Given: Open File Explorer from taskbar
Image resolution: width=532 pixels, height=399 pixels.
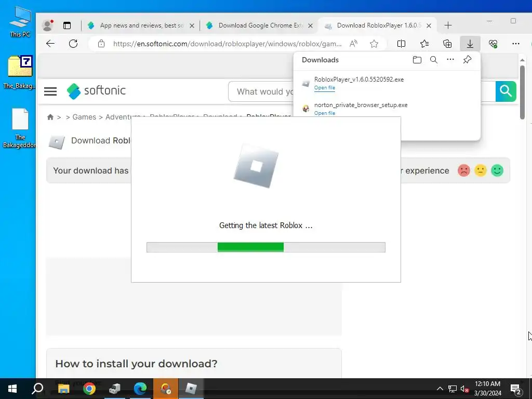Looking at the screenshot, I should tap(64, 389).
